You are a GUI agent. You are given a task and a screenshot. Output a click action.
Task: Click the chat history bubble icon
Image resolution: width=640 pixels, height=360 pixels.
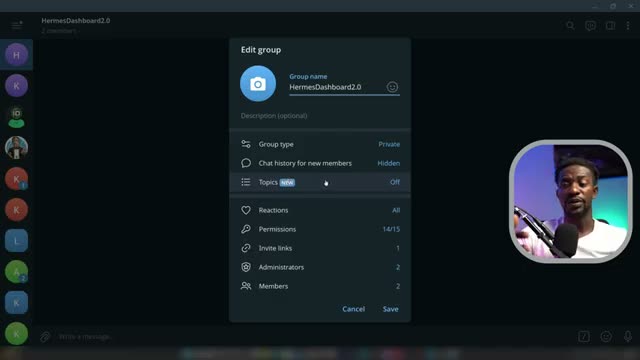(x=246, y=163)
